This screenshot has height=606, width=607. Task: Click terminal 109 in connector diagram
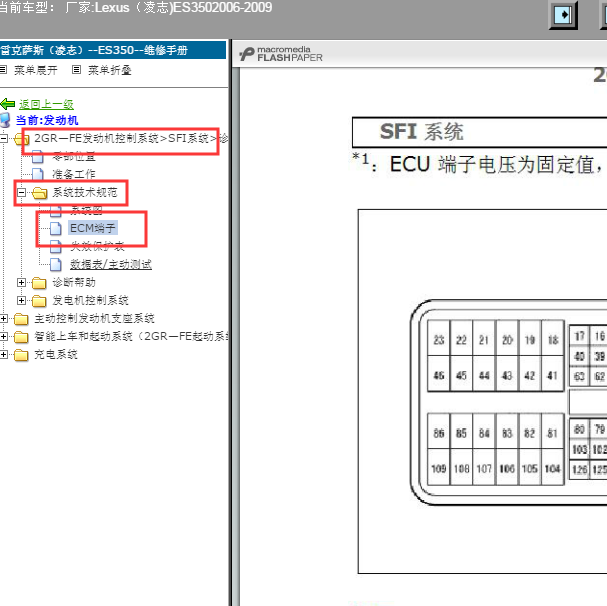pos(439,467)
